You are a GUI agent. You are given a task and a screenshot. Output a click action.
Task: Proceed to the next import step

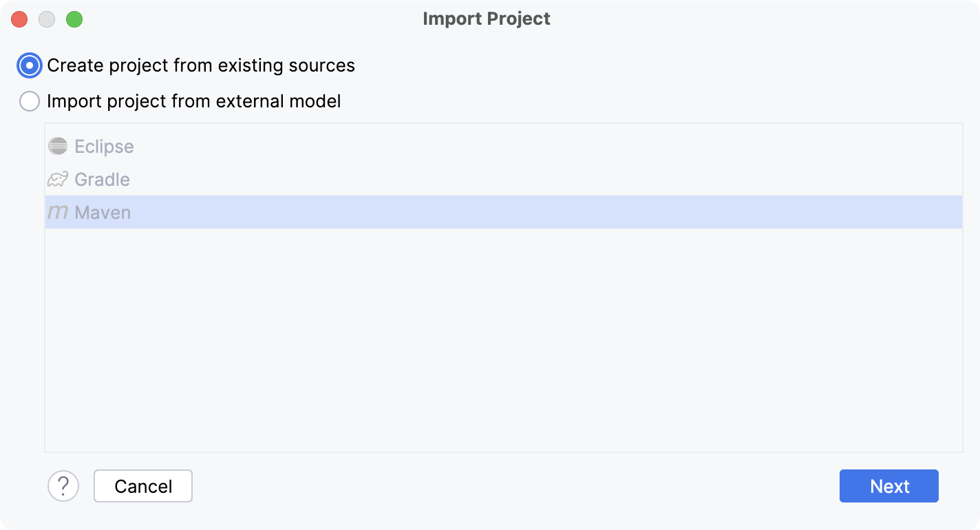tap(888, 486)
